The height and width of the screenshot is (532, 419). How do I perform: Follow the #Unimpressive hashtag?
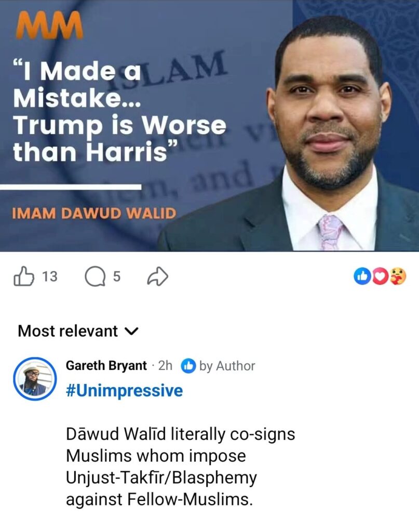(x=124, y=390)
